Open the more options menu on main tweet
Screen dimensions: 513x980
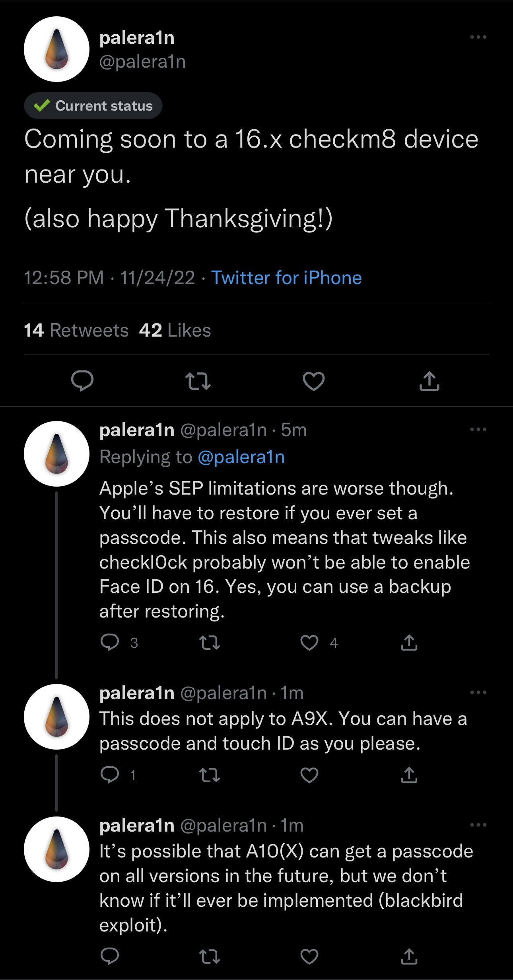[x=478, y=36]
